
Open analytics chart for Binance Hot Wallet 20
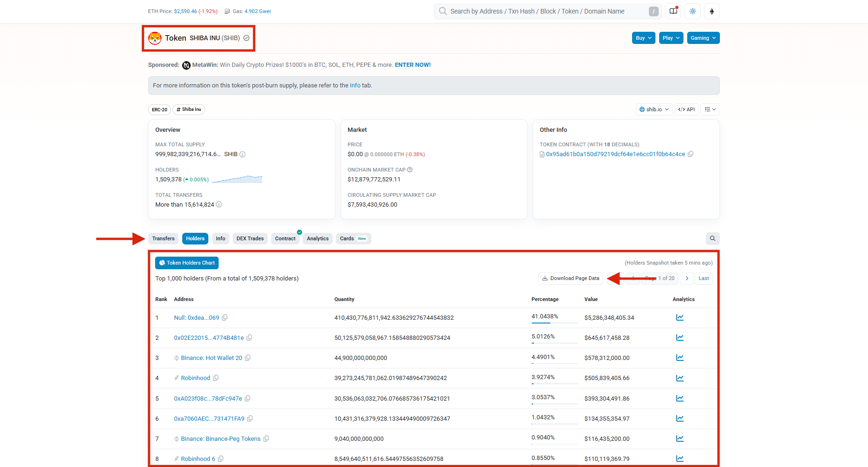(680, 358)
